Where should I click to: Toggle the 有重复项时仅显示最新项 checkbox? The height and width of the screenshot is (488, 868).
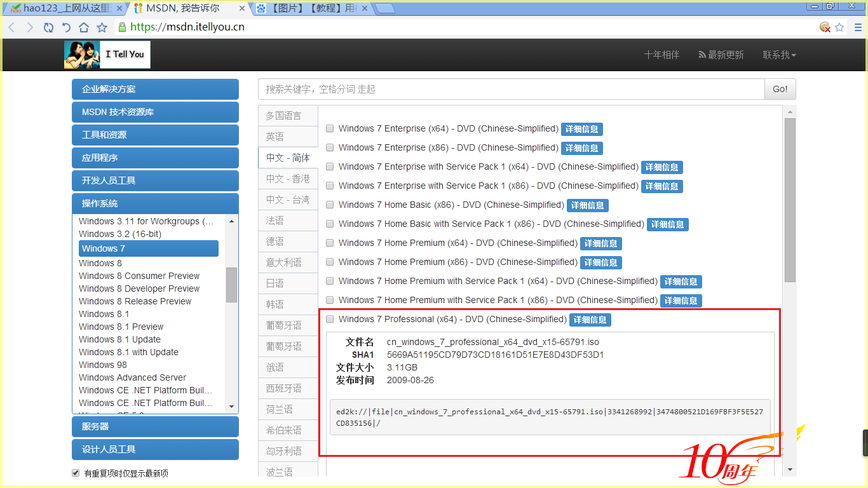(x=76, y=473)
